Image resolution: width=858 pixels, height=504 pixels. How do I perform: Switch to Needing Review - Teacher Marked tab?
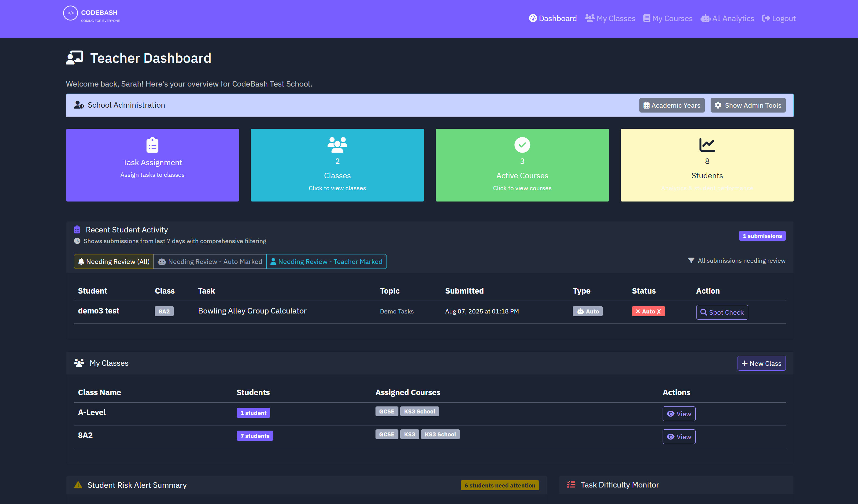(327, 261)
